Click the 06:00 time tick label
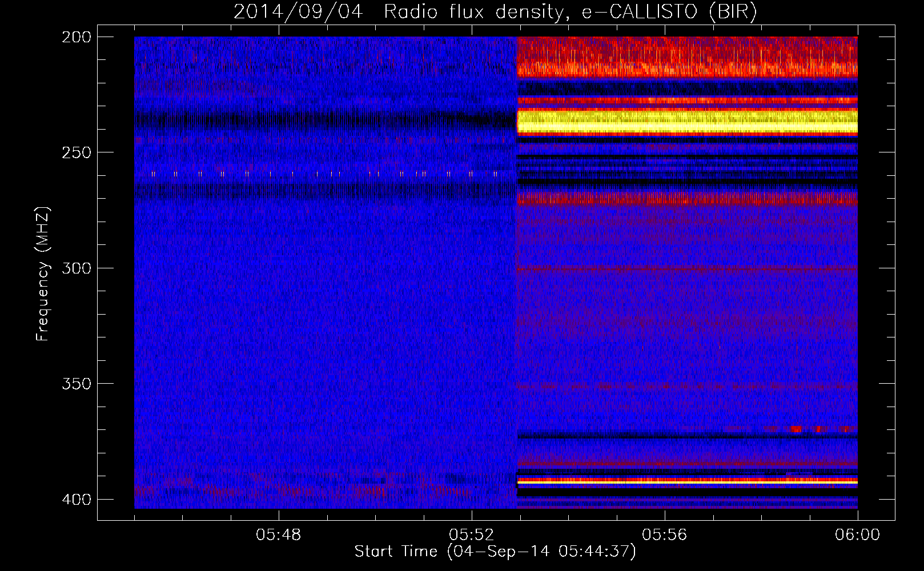 [x=858, y=535]
